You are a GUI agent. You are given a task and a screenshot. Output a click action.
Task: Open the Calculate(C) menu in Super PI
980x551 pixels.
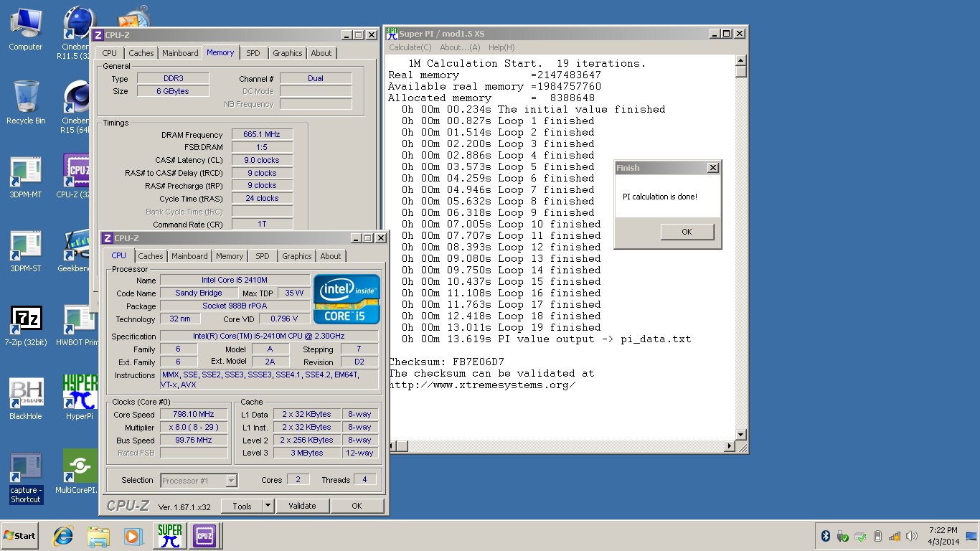tap(410, 47)
